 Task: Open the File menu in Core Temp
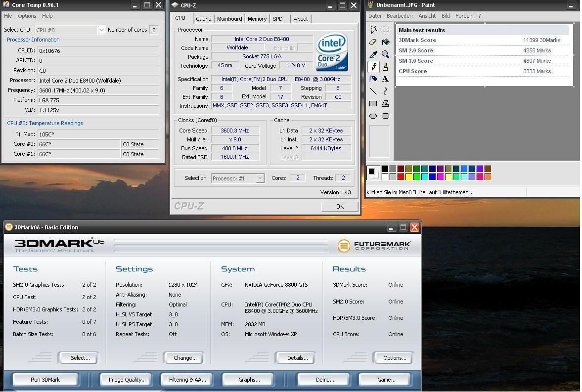8,16
